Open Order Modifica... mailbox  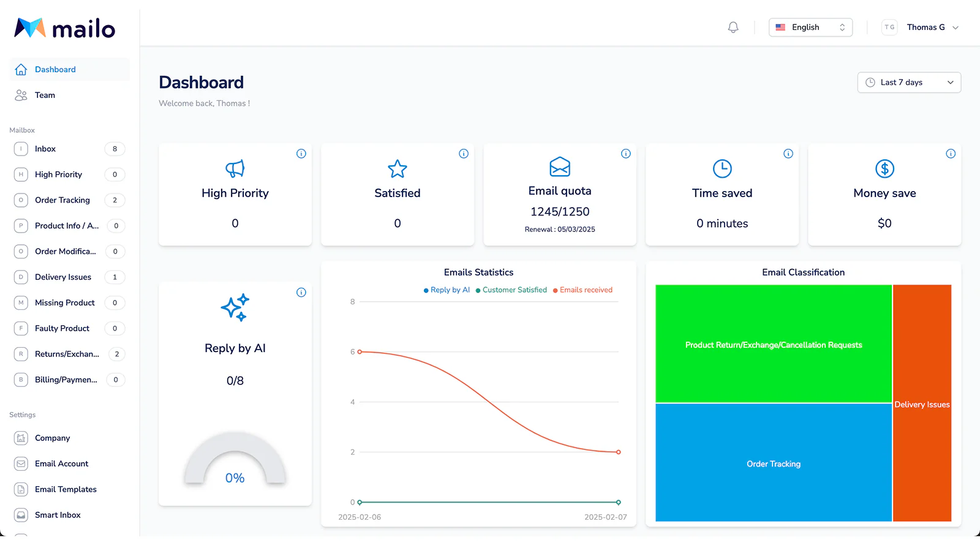click(x=70, y=252)
